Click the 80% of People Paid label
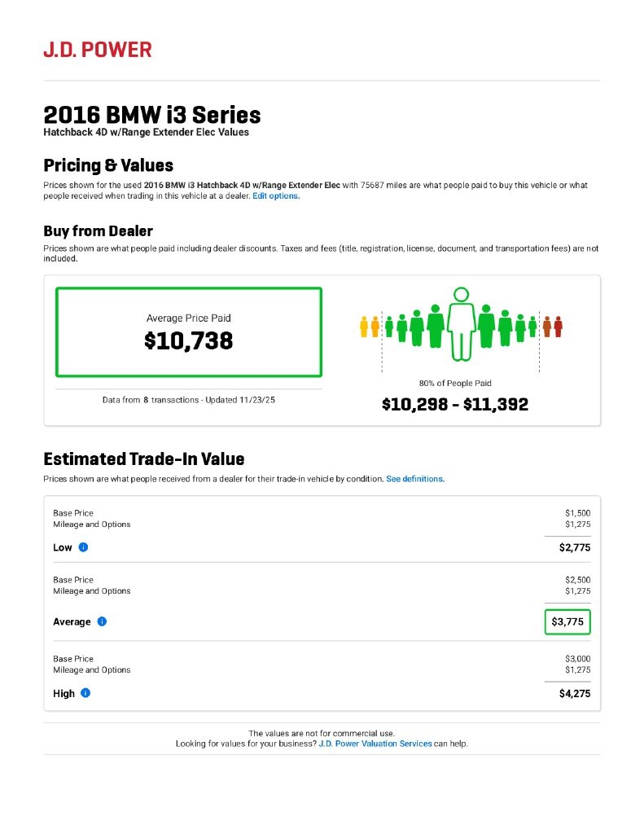The image size is (644, 834). point(455,383)
